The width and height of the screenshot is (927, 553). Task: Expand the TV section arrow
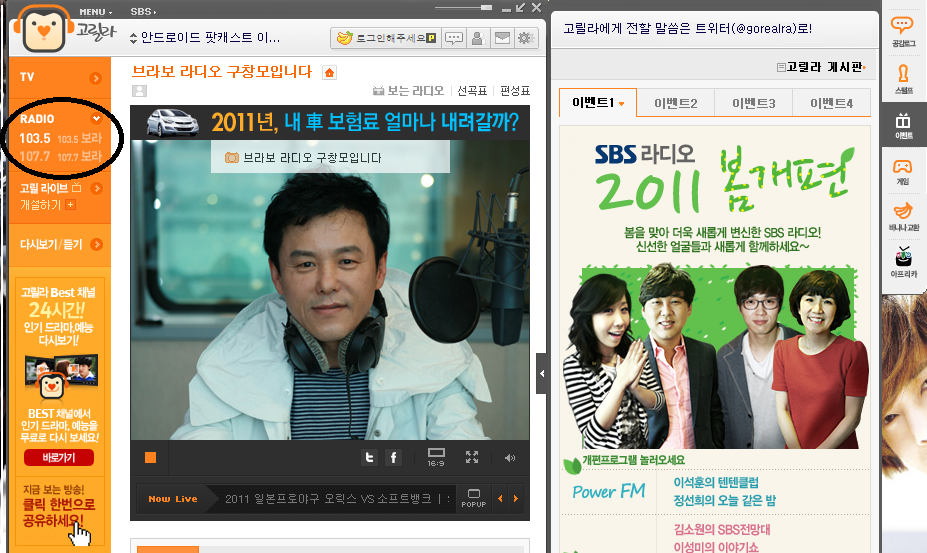click(x=96, y=78)
